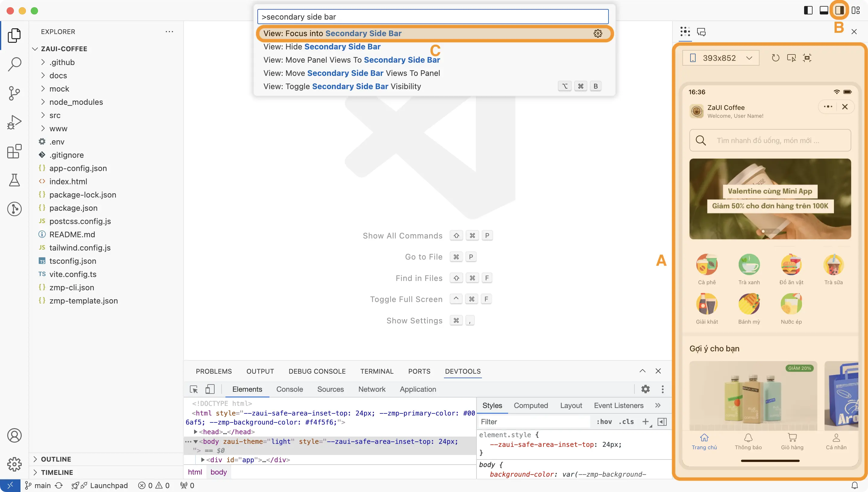The width and height of the screenshot is (868, 492).
Task: Toggle computed styles sidebar icon
Action: 662,422
